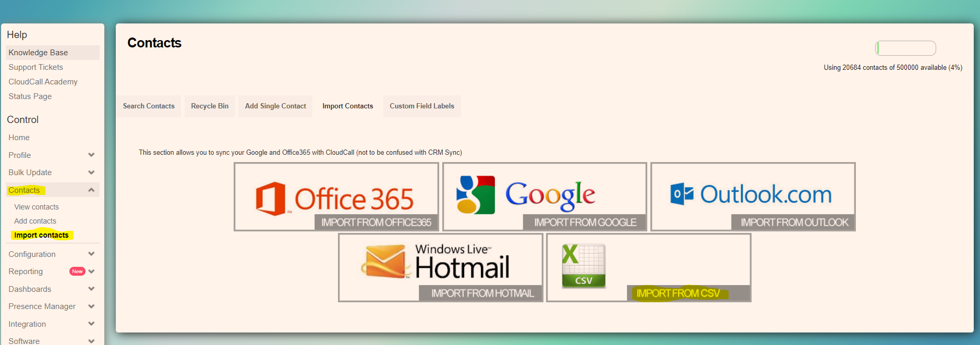Switch to the Search Contacts tab
The image size is (980, 345).
149,106
